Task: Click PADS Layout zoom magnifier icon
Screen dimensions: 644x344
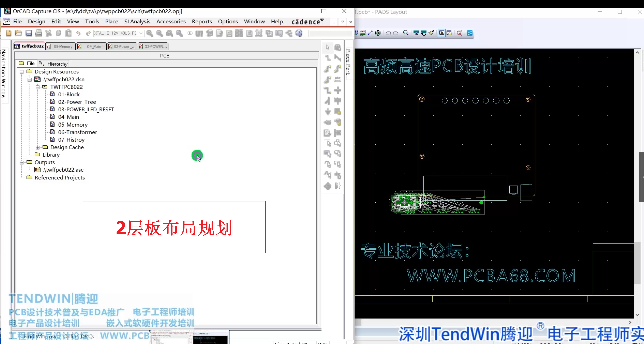Action: [x=406, y=33]
